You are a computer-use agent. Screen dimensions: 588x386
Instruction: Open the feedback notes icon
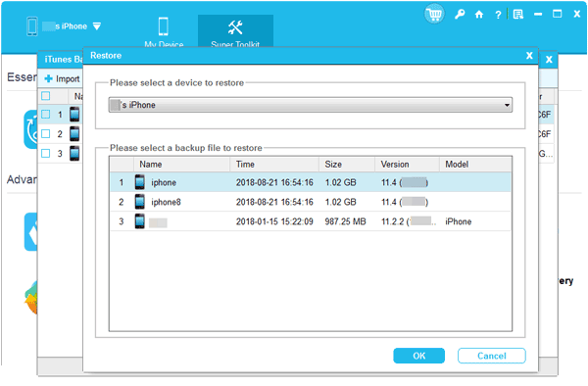(518, 15)
